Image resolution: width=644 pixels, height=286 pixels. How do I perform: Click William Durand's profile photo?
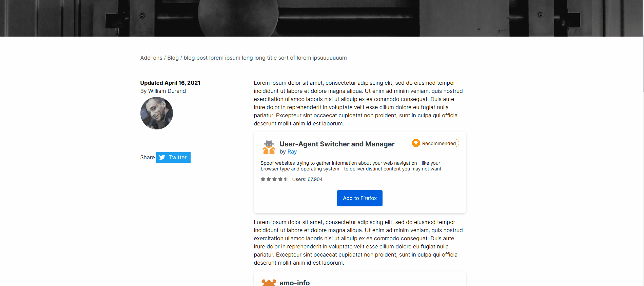click(156, 113)
